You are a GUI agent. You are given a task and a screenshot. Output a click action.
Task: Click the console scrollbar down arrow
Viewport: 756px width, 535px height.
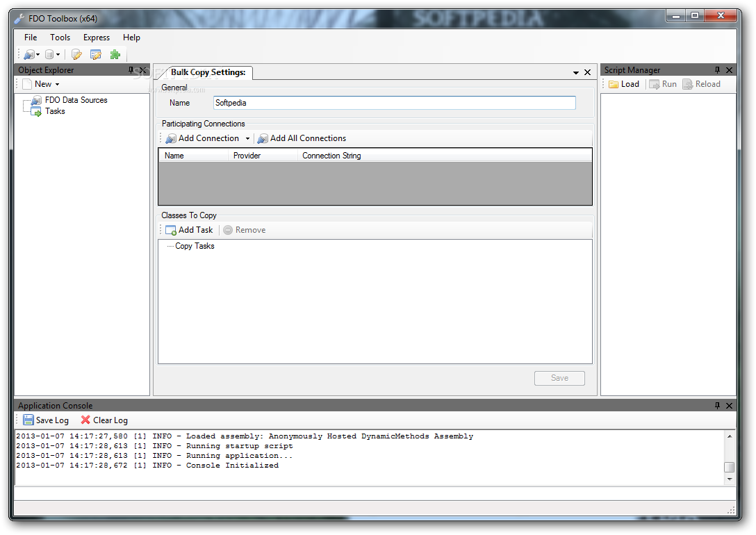(x=730, y=479)
